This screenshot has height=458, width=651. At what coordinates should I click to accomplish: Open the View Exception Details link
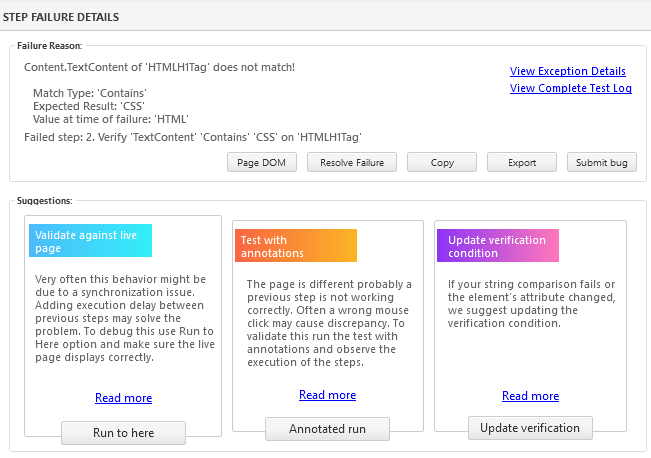click(x=568, y=71)
